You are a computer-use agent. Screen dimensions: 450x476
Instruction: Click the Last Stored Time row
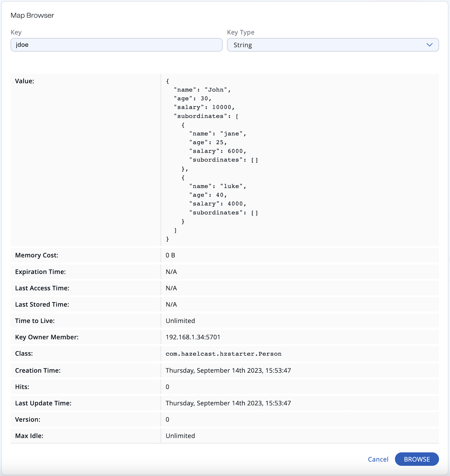point(171,304)
